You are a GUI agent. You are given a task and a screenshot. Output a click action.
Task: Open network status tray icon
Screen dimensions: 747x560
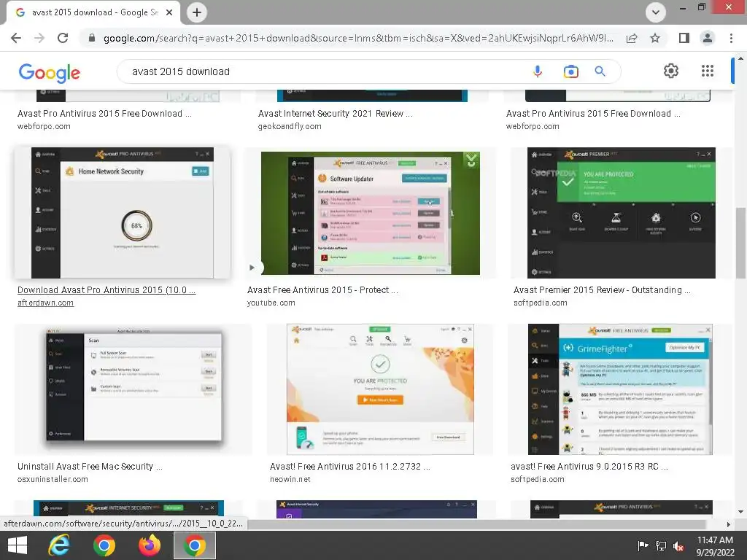coord(661,545)
